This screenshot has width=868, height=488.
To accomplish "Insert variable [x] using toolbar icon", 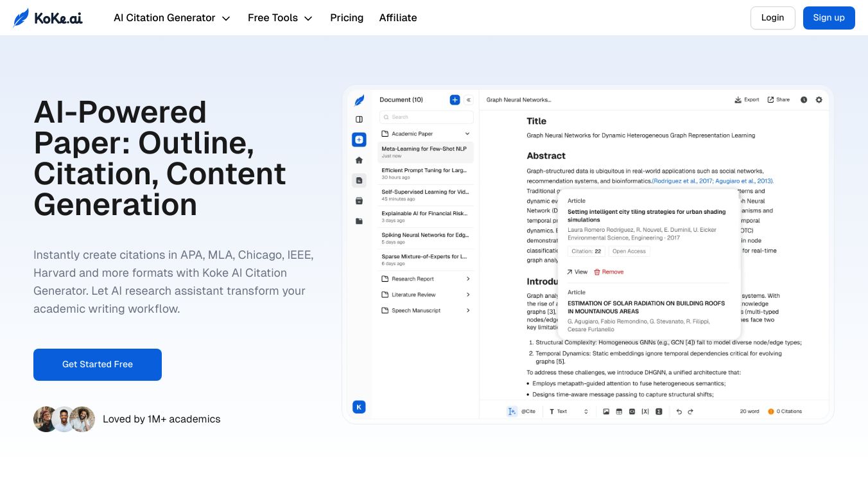I will point(645,412).
